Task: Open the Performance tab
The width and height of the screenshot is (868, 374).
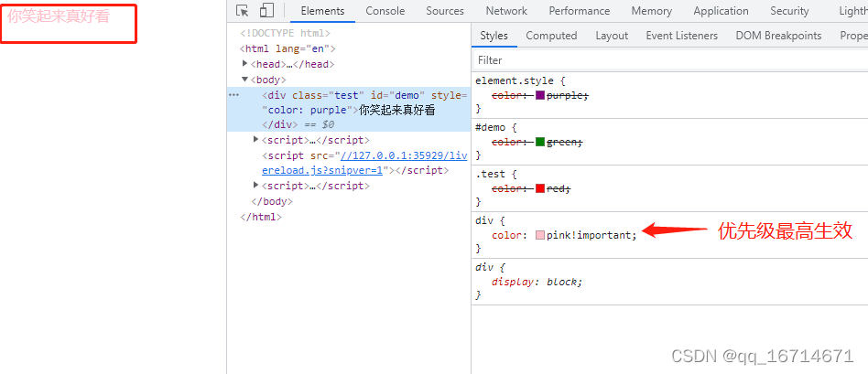Action: 579,11
